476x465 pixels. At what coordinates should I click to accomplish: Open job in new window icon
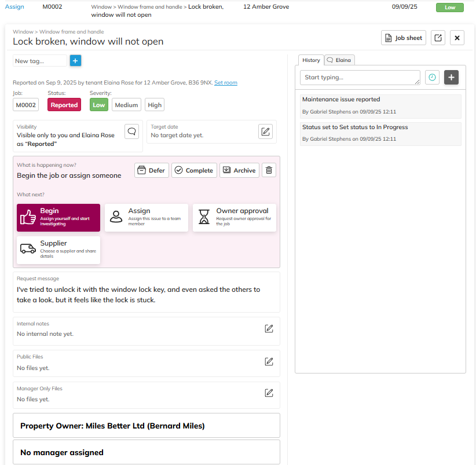click(x=438, y=38)
